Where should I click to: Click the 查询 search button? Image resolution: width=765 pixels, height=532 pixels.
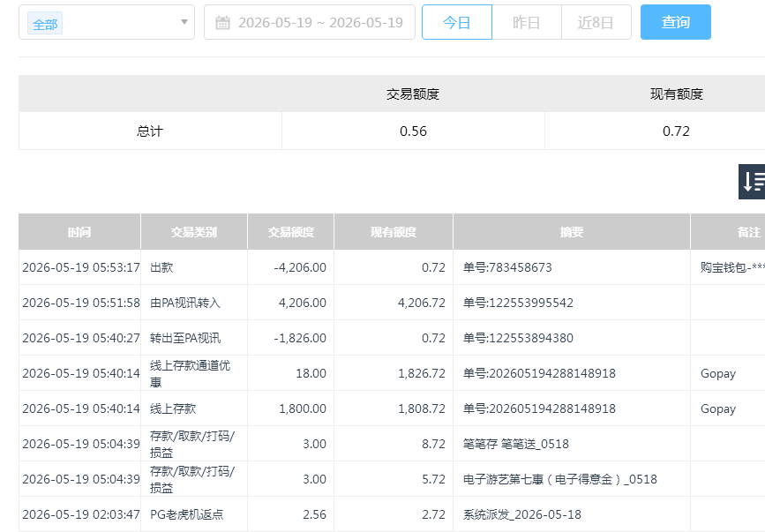pyautogui.click(x=675, y=22)
